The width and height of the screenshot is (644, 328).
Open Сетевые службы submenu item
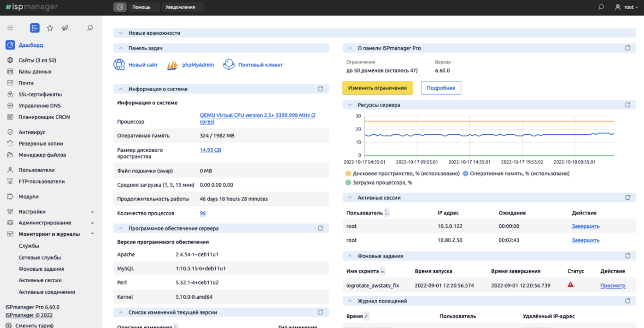[40, 258]
